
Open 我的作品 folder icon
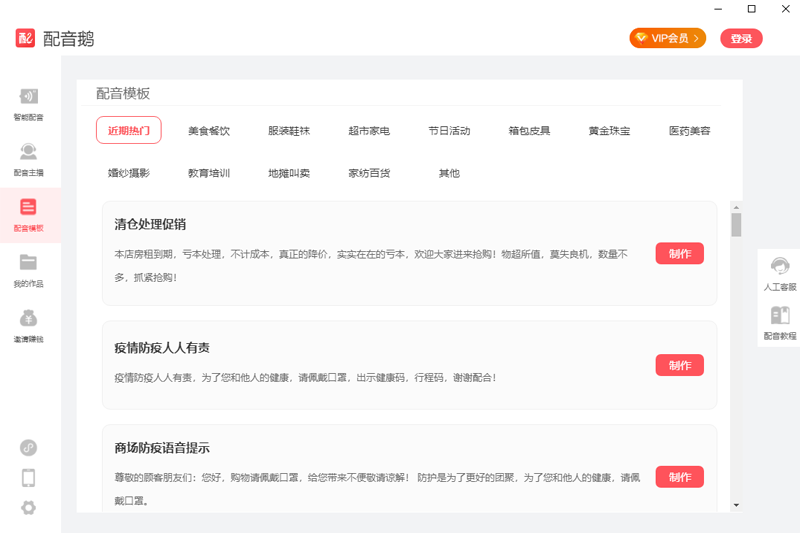coord(28,270)
